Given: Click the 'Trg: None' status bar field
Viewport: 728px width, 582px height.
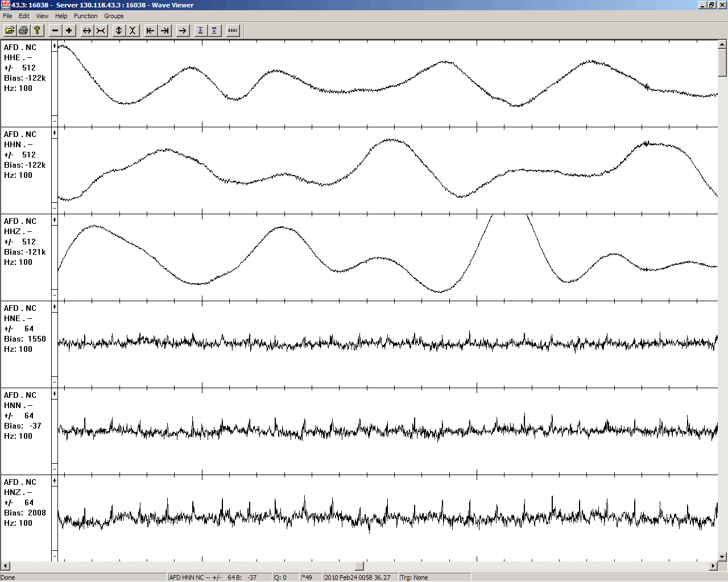Looking at the screenshot, I should (435, 577).
